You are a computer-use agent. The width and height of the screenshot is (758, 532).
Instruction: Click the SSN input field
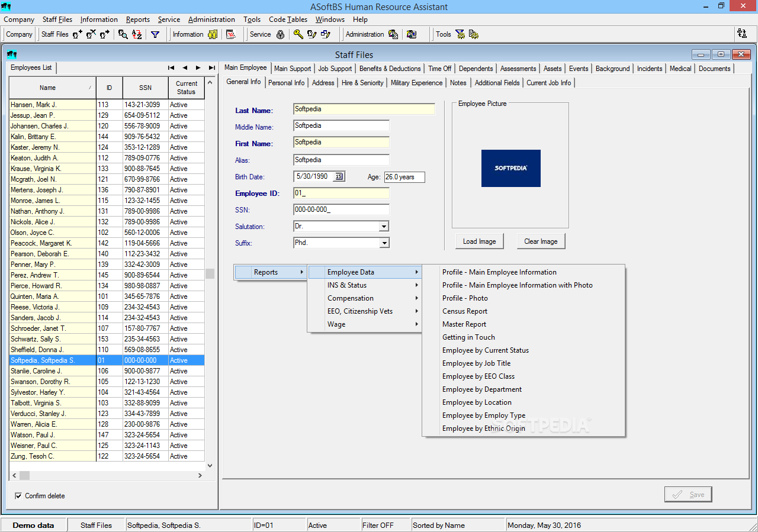pos(342,210)
